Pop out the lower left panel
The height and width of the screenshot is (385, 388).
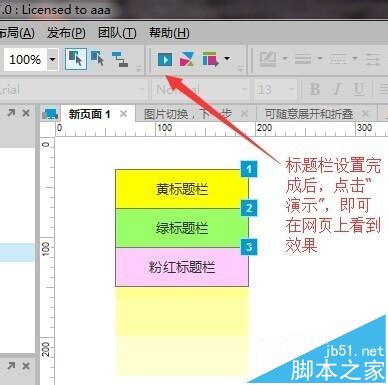[11, 366]
